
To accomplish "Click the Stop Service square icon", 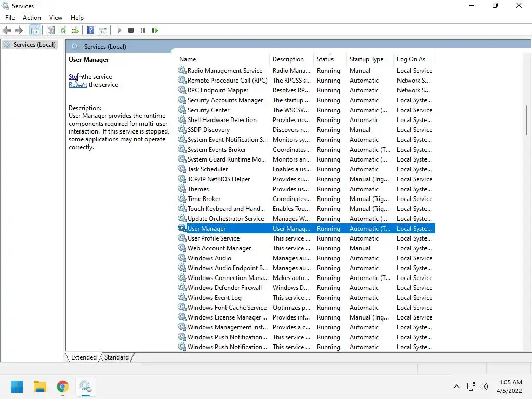I will (x=131, y=30).
